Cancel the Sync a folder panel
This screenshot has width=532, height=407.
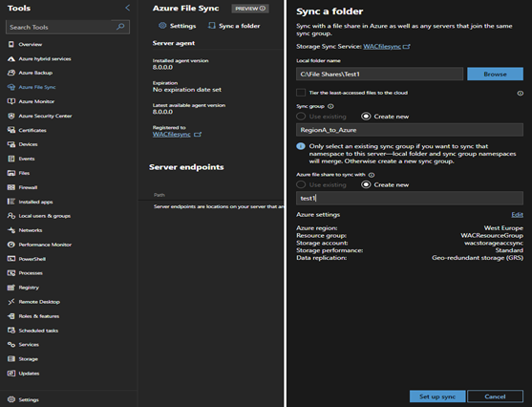click(x=495, y=396)
